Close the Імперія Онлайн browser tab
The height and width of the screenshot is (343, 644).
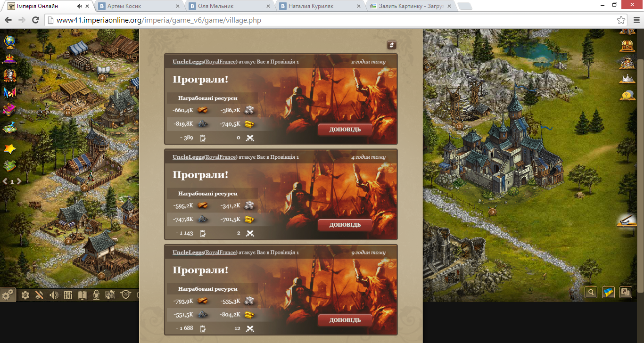(x=86, y=6)
